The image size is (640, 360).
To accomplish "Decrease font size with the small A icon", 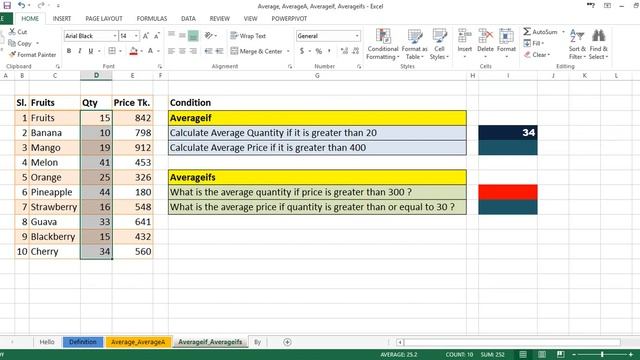I will (x=157, y=36).
